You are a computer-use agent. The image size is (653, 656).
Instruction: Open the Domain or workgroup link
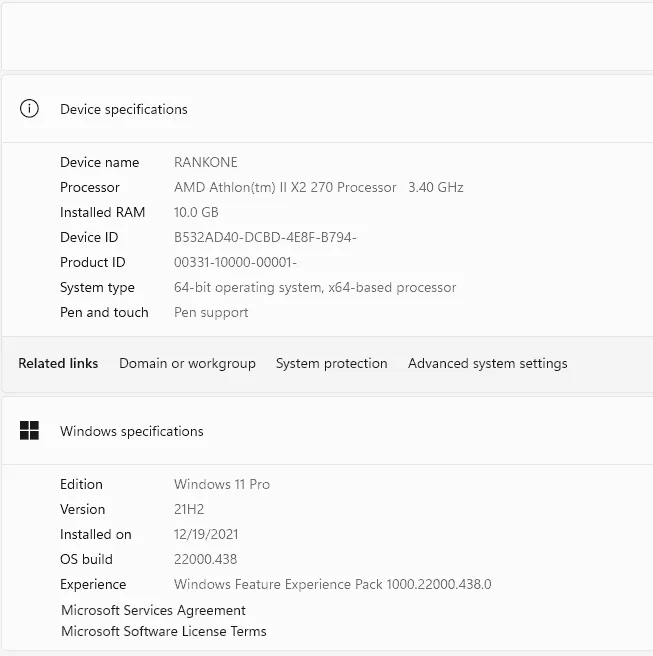[x=187, y=363]
